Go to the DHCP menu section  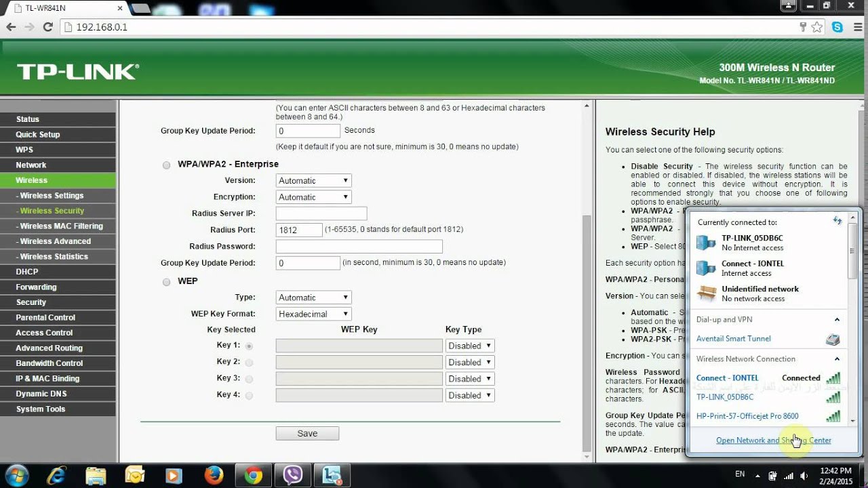[x=27, y=272]
